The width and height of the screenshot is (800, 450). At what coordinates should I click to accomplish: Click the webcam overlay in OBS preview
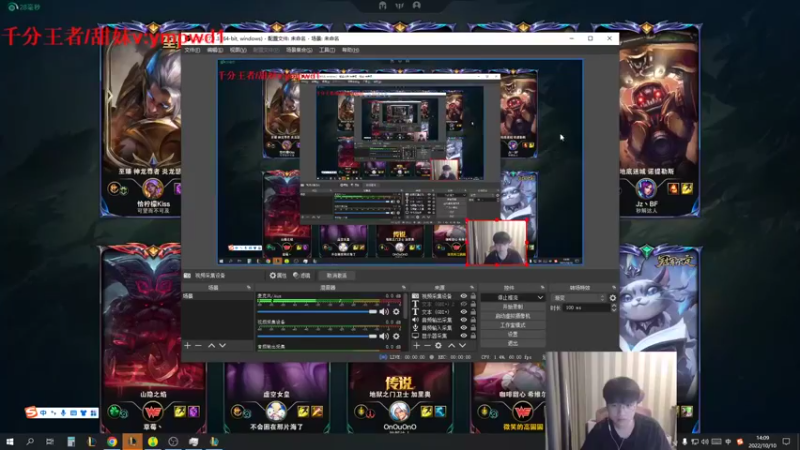tap(497, 242)
